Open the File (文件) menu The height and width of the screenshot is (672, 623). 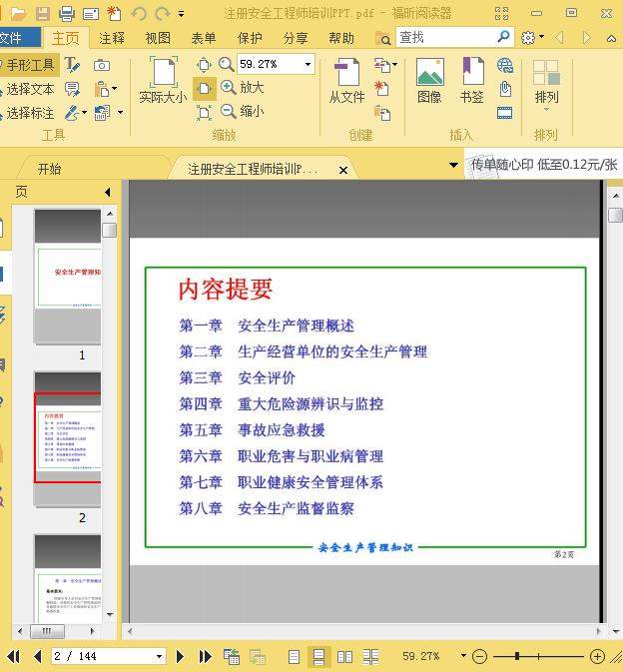click(20, 38)
